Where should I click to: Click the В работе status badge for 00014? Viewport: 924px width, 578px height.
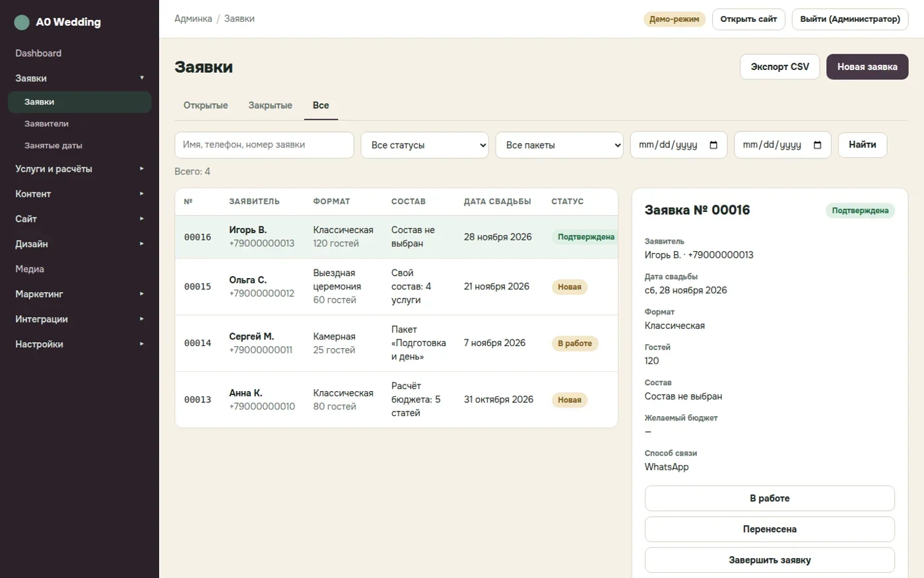575,343
